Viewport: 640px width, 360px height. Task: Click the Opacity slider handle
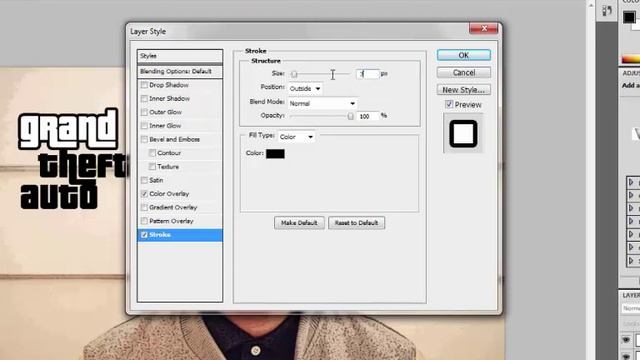click(x=351, y=116)
